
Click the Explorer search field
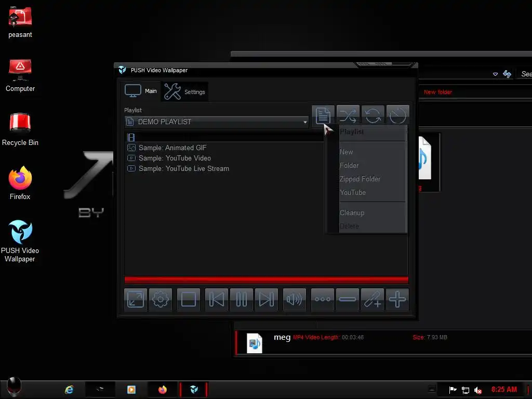pyautogui.click(x=525, y=74)
